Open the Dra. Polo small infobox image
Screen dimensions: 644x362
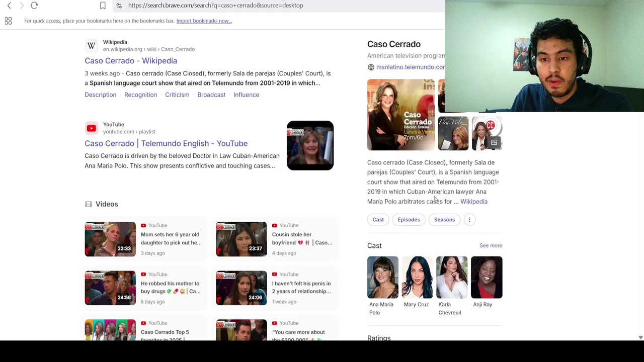(x=453, y=134)
